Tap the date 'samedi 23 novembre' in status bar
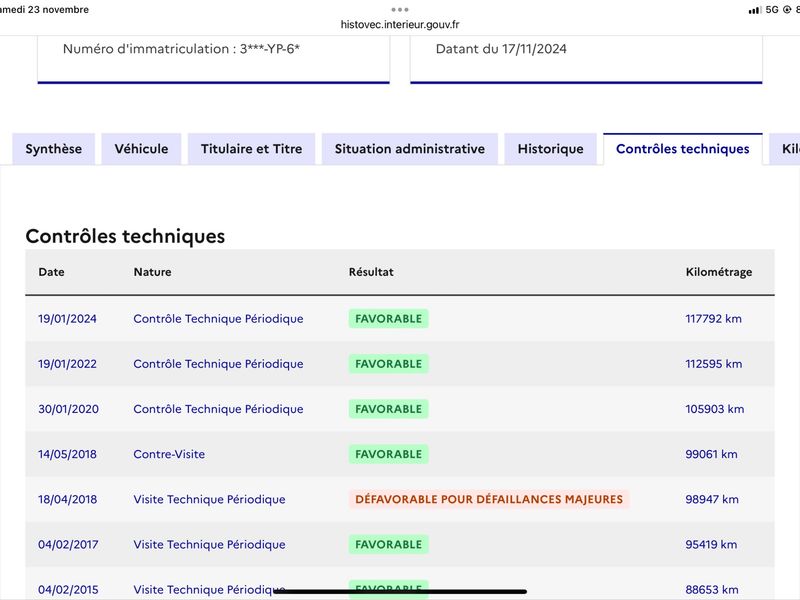 [44, 10]
